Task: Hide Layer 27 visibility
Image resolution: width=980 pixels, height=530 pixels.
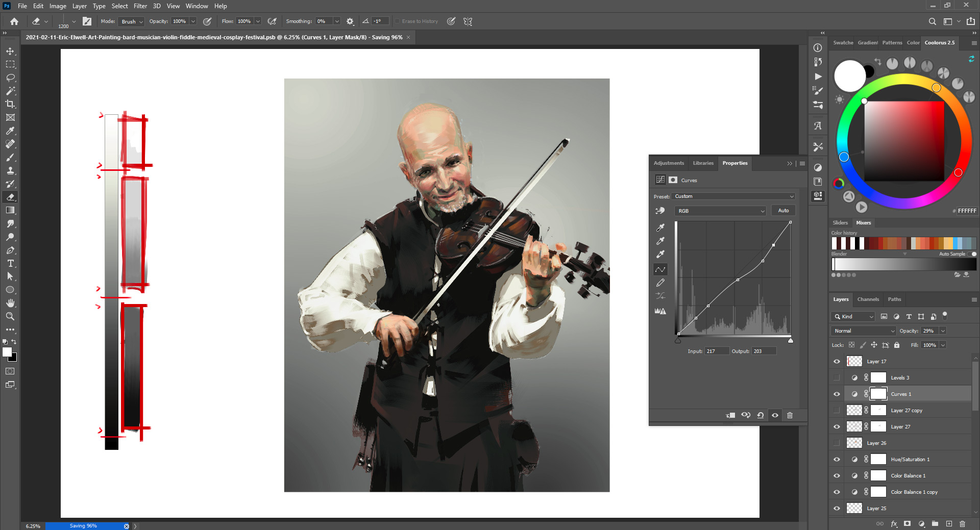Action: pos(837,426)
